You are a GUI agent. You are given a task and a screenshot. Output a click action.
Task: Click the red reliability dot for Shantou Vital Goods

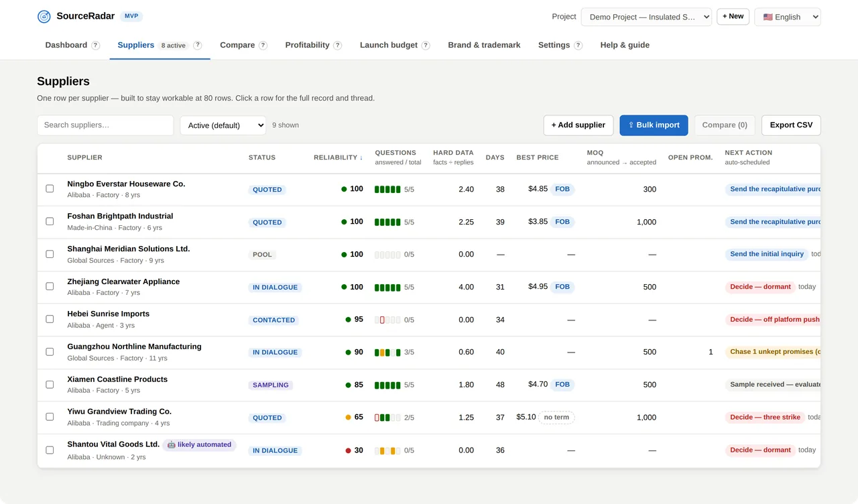point(348,450)
